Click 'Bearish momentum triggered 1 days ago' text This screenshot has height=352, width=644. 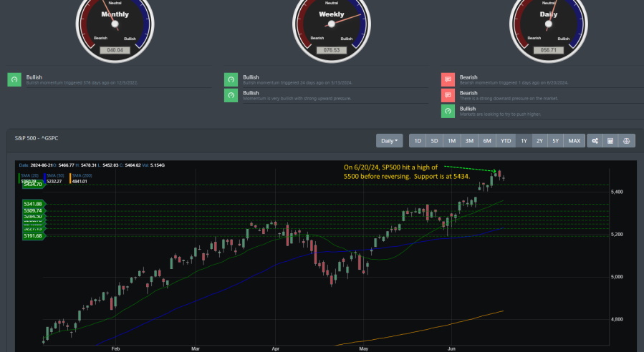coord(514,83)
